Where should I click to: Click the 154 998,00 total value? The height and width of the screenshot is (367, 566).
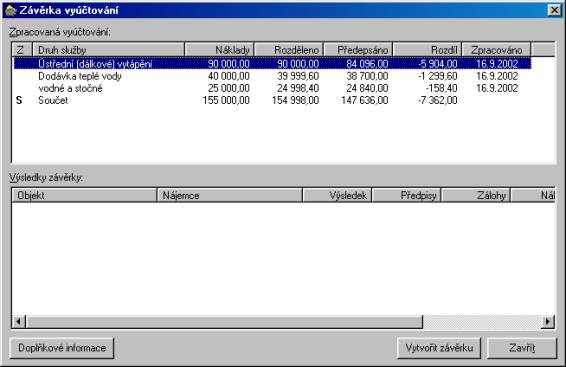[295, 100]
